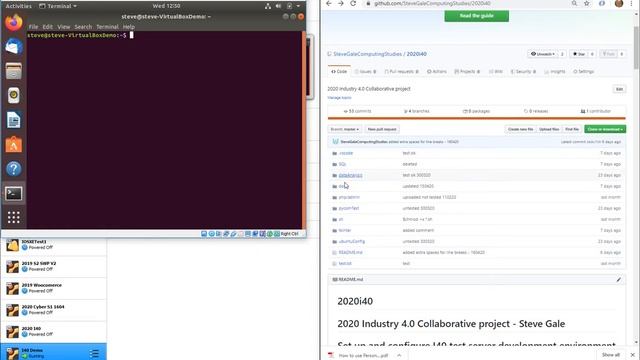Click the Right Ctrl host key indicator
The image size is (640, 360).
[289, 234]
